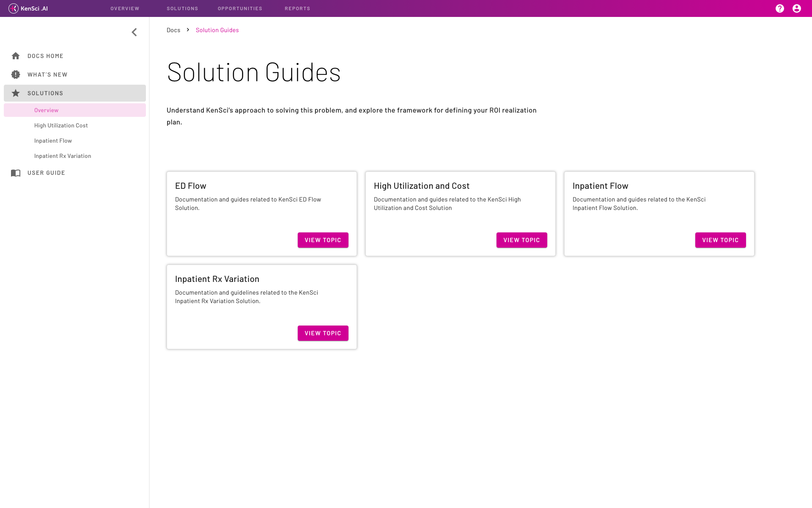Viewport: 812px width, 508px height.
Task: Click the What's New alert badge icon
Action: point(16,75)
